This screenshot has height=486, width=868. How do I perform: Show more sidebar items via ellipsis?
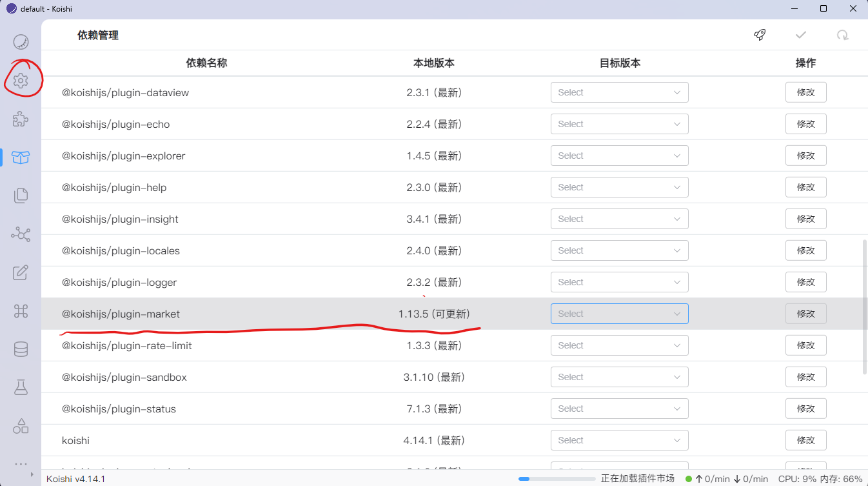pos(21,463)
